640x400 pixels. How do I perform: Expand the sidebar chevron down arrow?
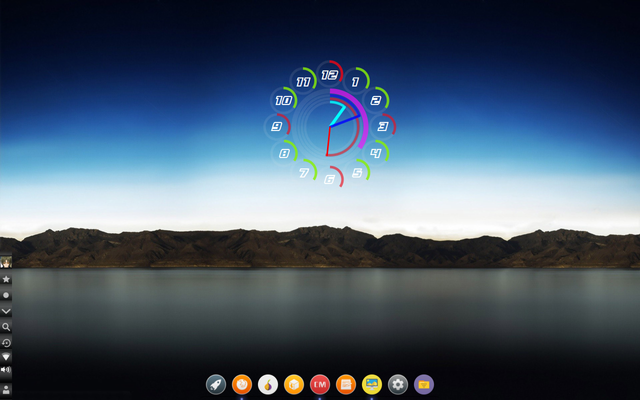click(6, 311)
